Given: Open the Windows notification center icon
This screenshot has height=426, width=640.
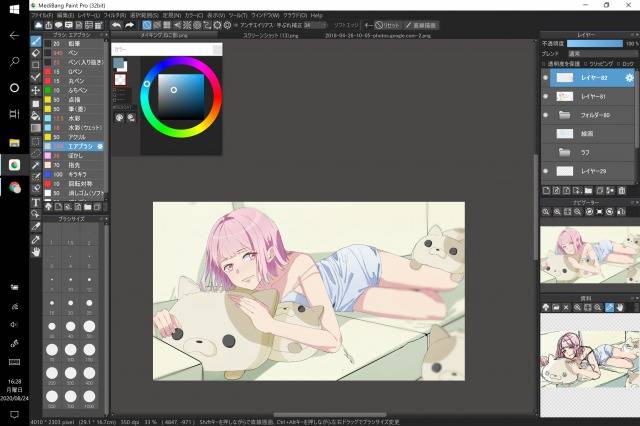Looking at the screenshot, I should 14,415.
